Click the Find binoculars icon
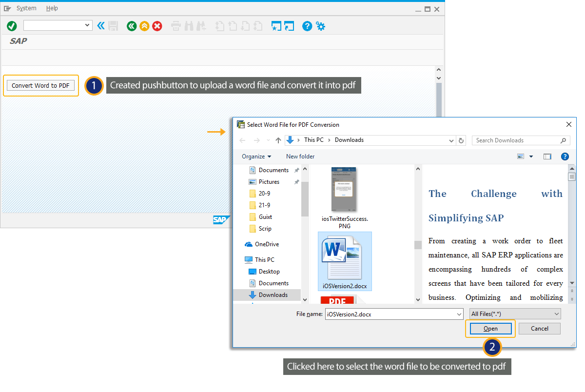Viewport: 585px width, 392px height. pyautogui.click(x=189, y=26)
